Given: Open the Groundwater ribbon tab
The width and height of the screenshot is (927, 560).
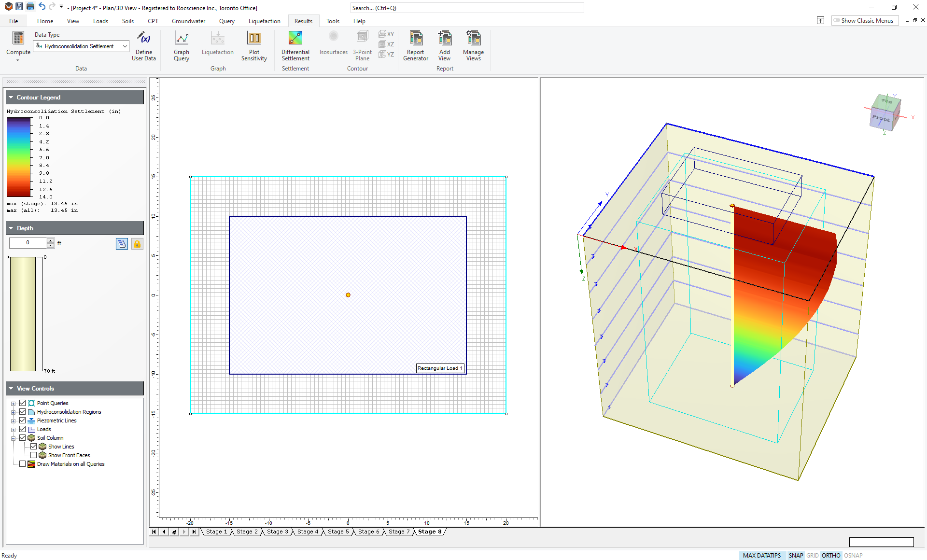Looking at the screenshot, I should pos(188,21).
